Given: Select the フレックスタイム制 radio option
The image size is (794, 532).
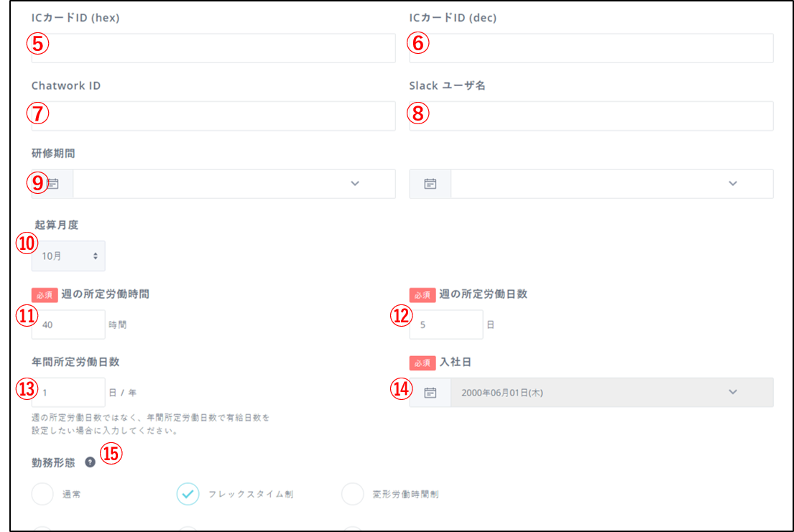Looking at the screenshot, I should (x=188, y=494).
